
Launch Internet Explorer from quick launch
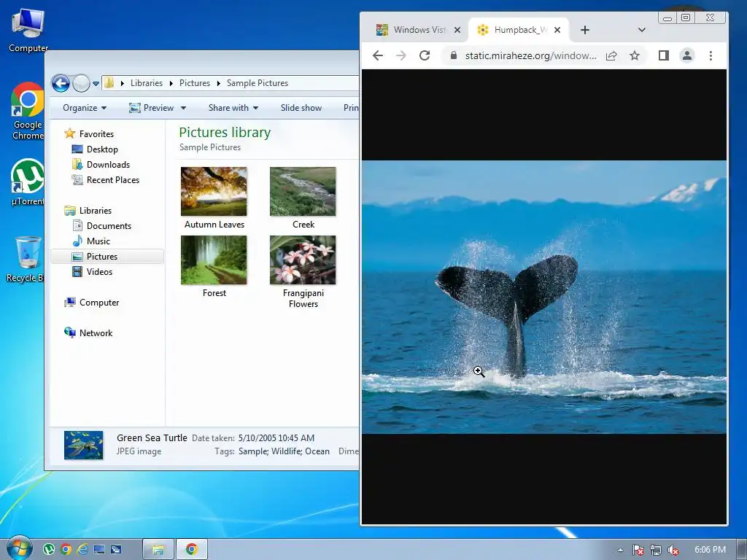[x=82, y=550]
